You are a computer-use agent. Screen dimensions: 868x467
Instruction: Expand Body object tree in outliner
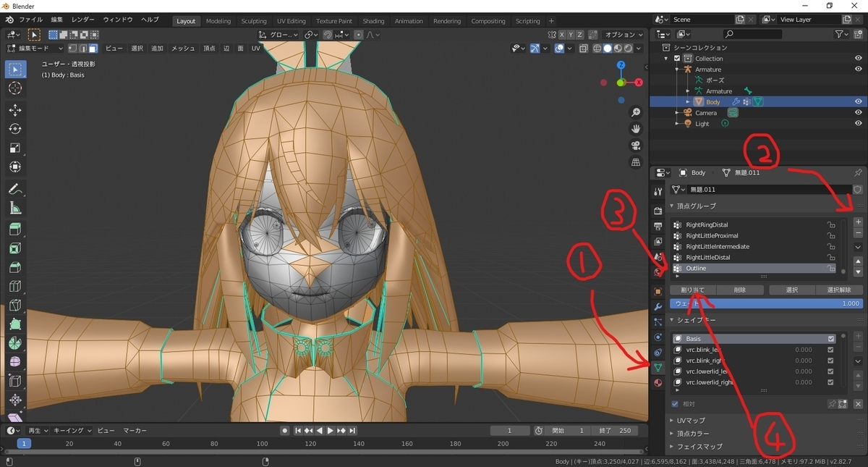pyautogui.click(x=688, y=102)
